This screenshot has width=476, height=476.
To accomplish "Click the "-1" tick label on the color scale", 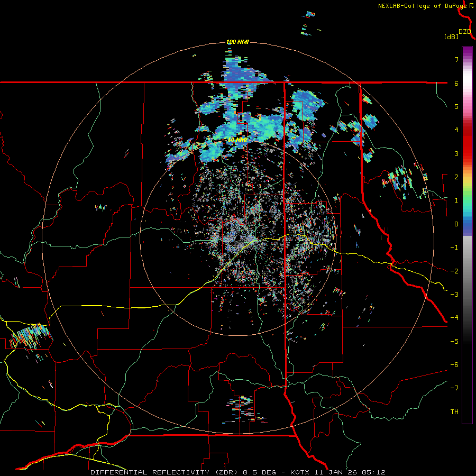I will coord(454,248).
